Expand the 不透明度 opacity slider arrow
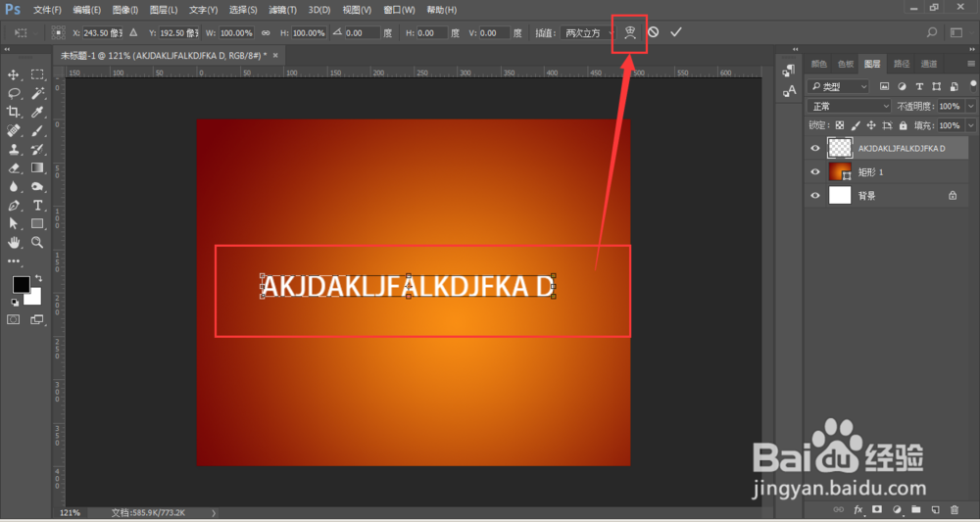 click(970, 106)
